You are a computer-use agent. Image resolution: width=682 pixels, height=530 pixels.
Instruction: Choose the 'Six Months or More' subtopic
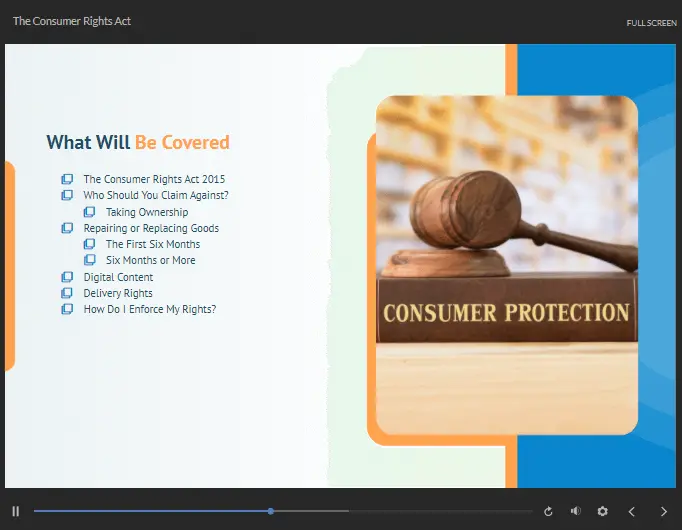150,260
